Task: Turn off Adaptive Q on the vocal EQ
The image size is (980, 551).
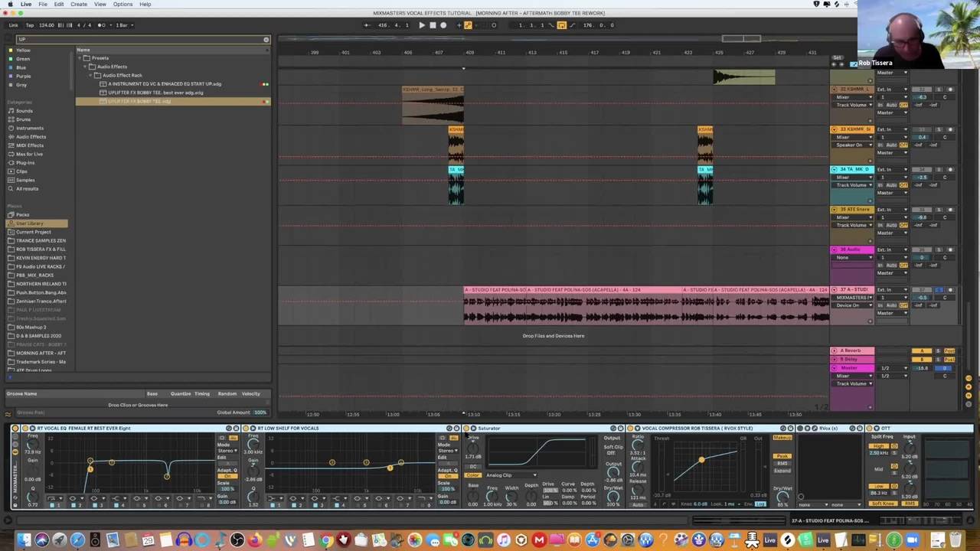Action: (x=228, y=476)
